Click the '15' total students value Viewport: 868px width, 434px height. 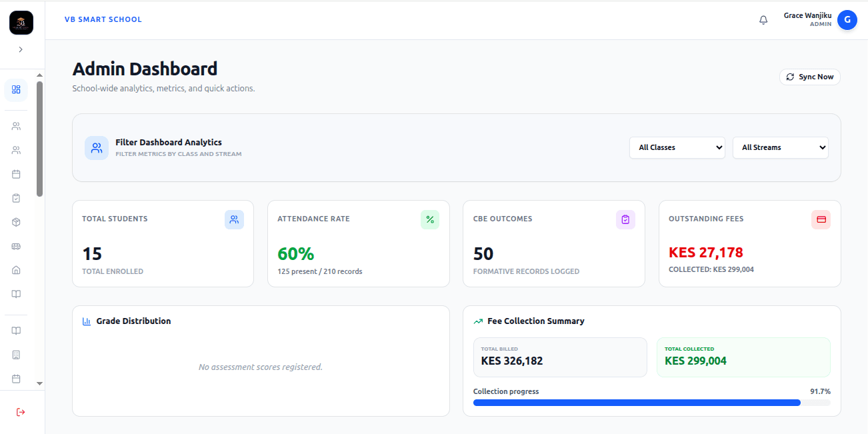[92, 254]
